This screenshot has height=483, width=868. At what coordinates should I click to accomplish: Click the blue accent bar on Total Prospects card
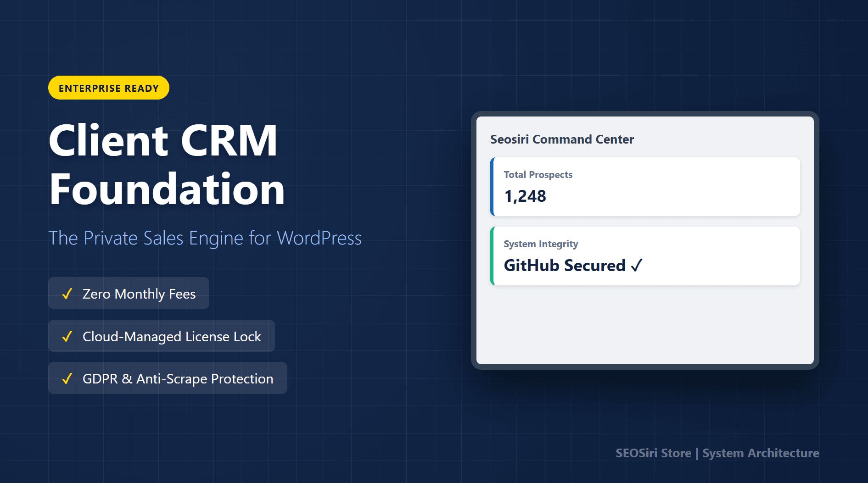pyautogui.click(x=492, y=186)
